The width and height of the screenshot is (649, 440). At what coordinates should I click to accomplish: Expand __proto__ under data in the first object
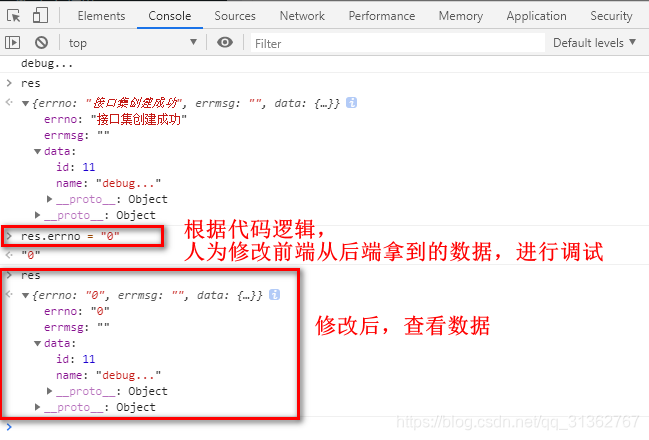[x=50, y=199]
